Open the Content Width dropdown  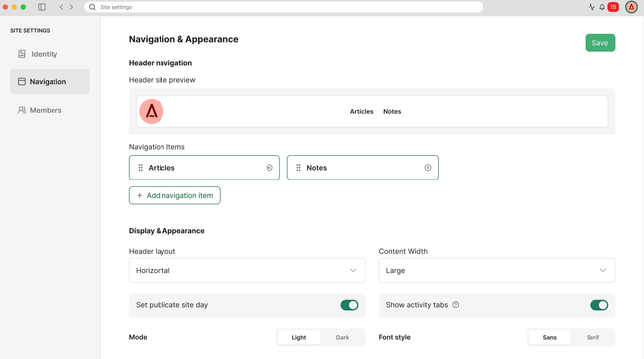click(497, 270)
